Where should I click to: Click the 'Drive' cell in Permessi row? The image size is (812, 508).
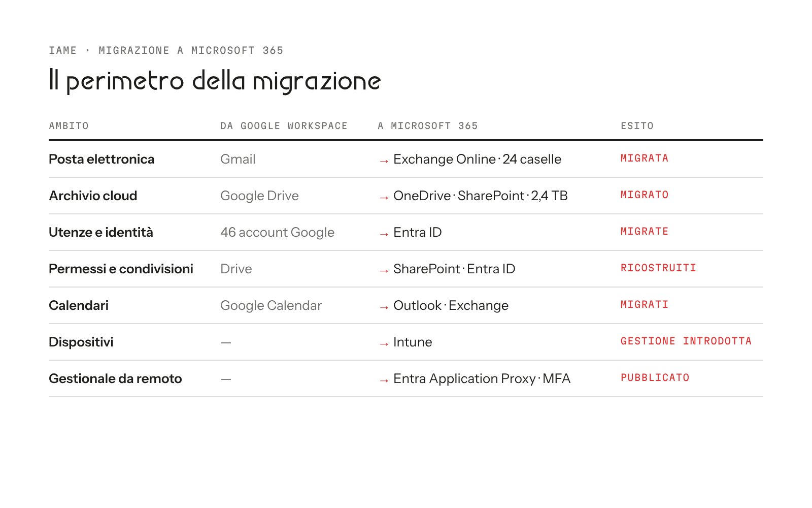[236, 269]
